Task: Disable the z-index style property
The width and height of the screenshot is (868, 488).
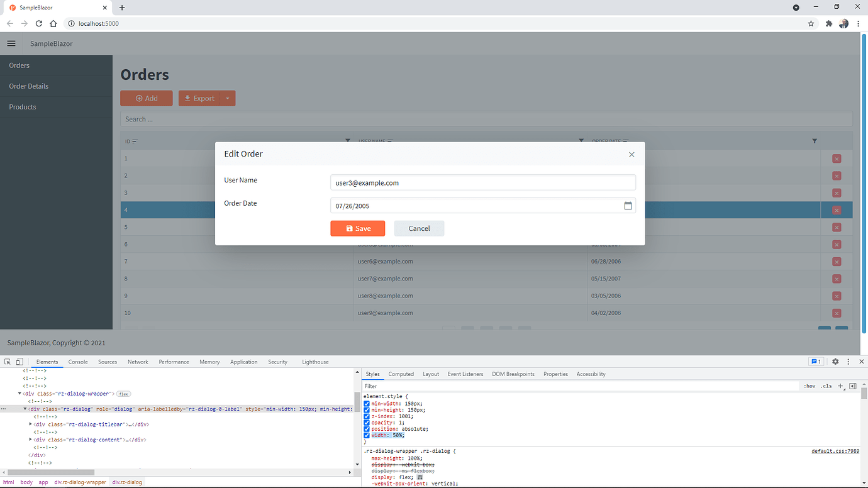Action: click(x=367, y=416)
